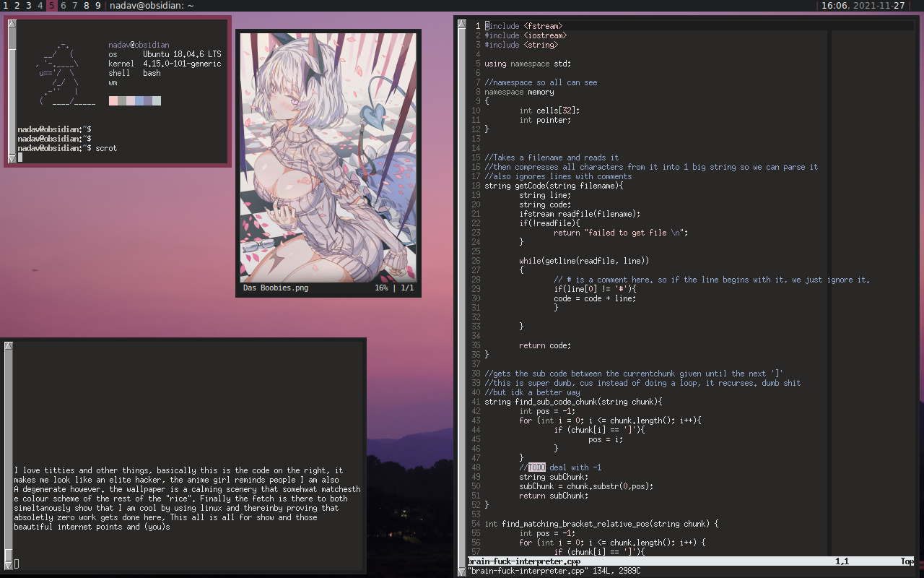Click the '#include <iostream>' line in vim
Viewport: 924px width, 578px height.
pyautogui.click(x=526, y=35)
